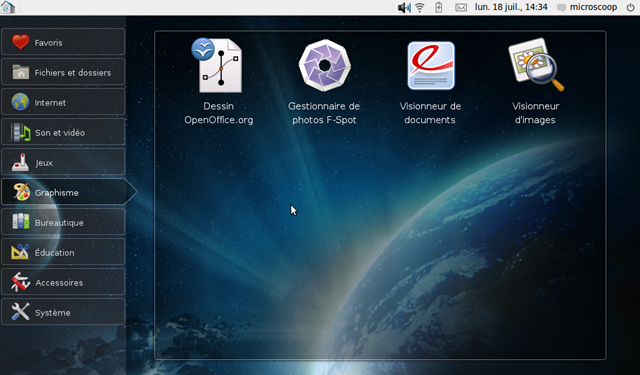Open the Son et vidéo category
640x375 pixels.
click(63, 132)
